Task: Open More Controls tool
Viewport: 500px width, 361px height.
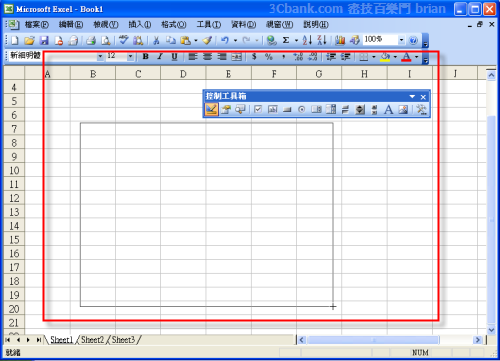Action: click(x=421, y=109)
